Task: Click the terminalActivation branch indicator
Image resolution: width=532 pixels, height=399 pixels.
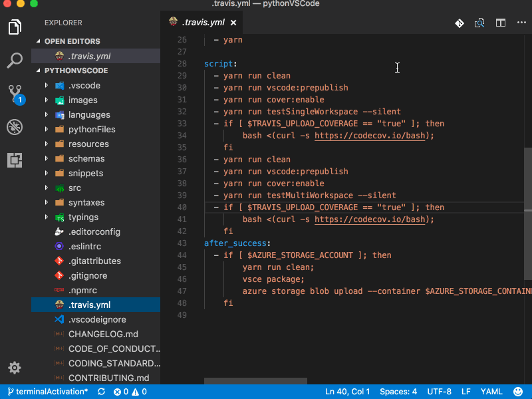Action: tap(47, 392)
